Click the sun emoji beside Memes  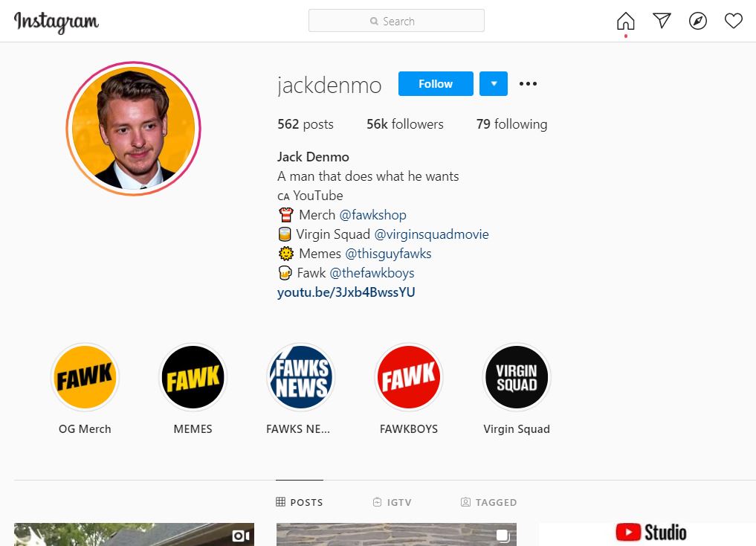286,253
